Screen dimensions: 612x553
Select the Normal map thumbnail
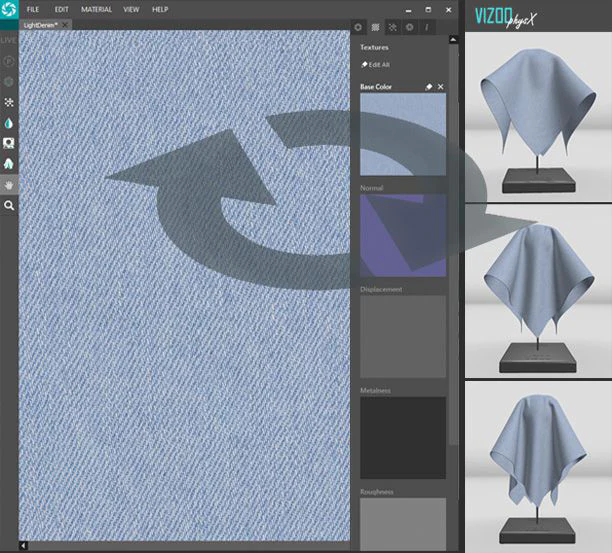[x=403, y=235]
